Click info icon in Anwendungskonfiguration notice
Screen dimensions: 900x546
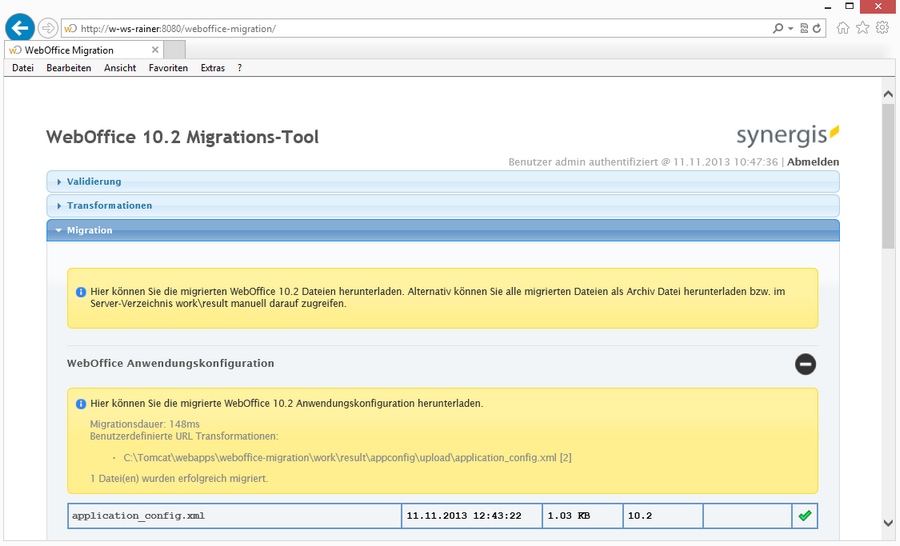tap(81, 404)
